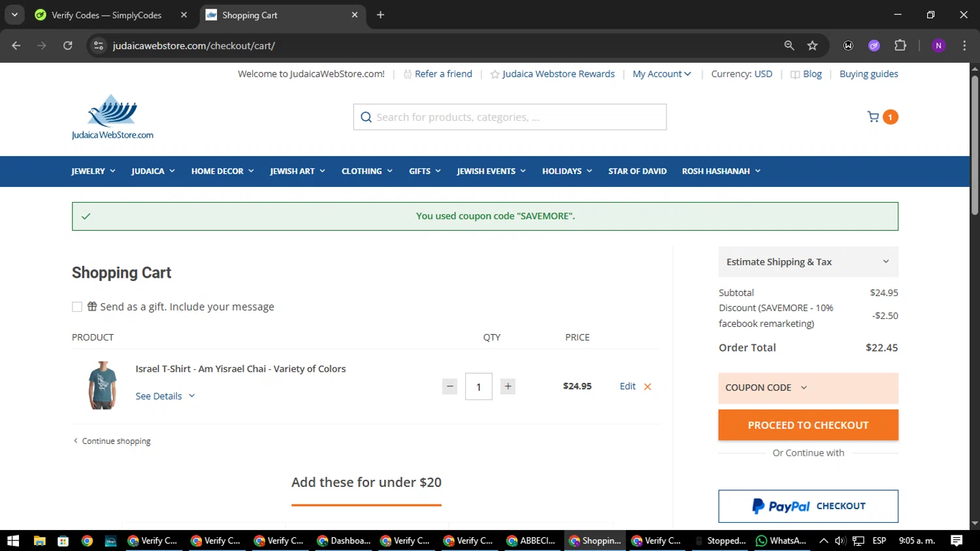Open the browser zoom magnifier icon
980x551 pixels.
coord(789,46)
